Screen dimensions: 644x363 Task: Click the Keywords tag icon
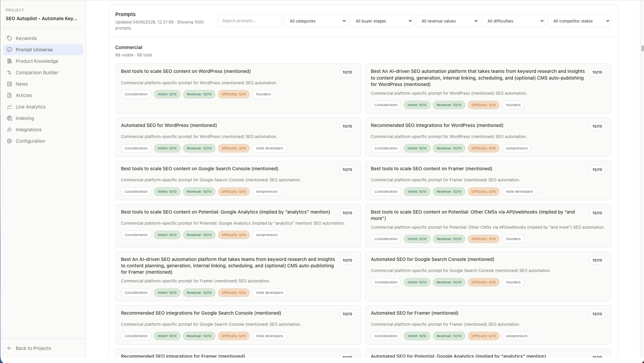9,38
